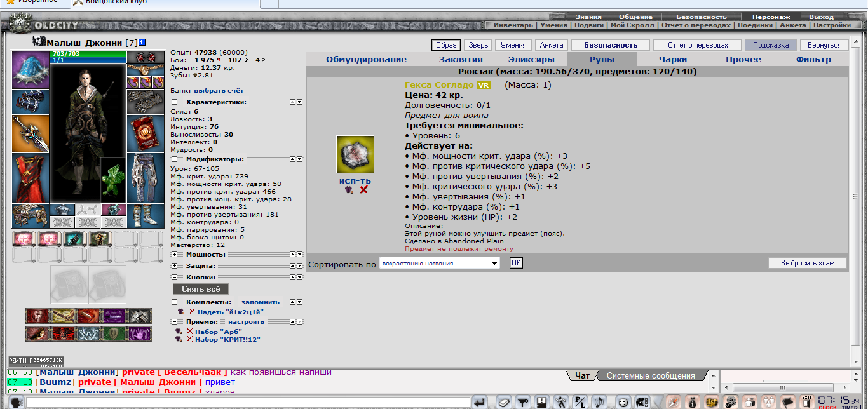Viewport: 868px width, 409px height.
Task: Click the dark bracers equipment slot
Action: tap(31, 102)
